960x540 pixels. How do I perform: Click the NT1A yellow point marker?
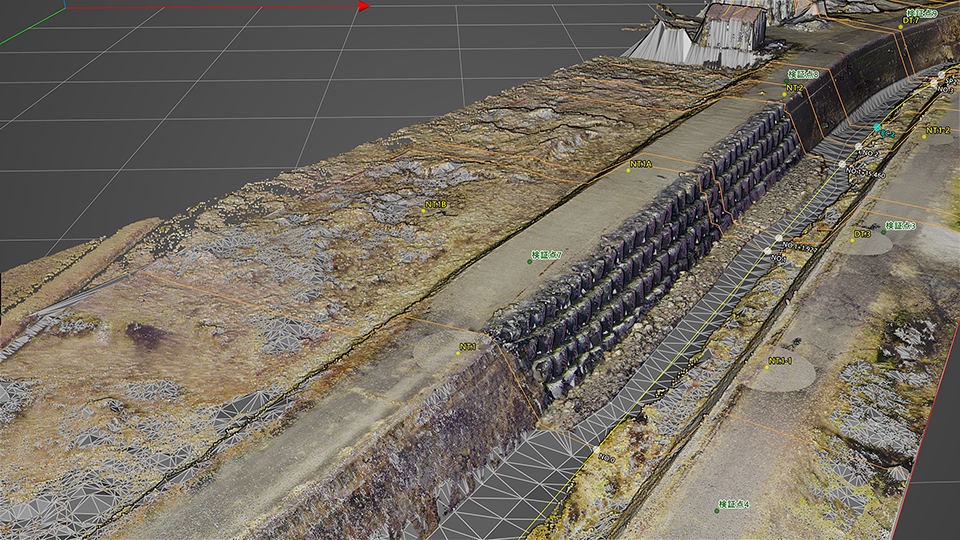pyautogui.click(x=628, y=170)
